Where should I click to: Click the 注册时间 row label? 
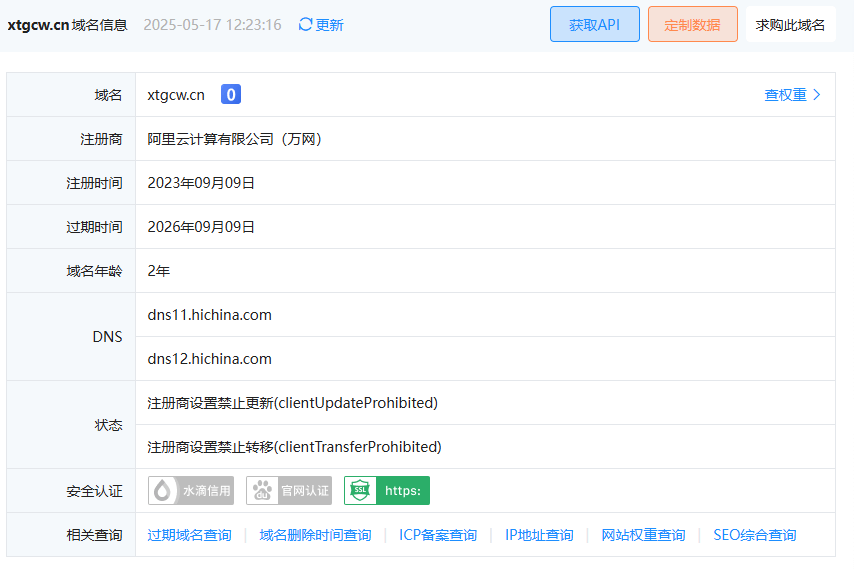point(94,183)
